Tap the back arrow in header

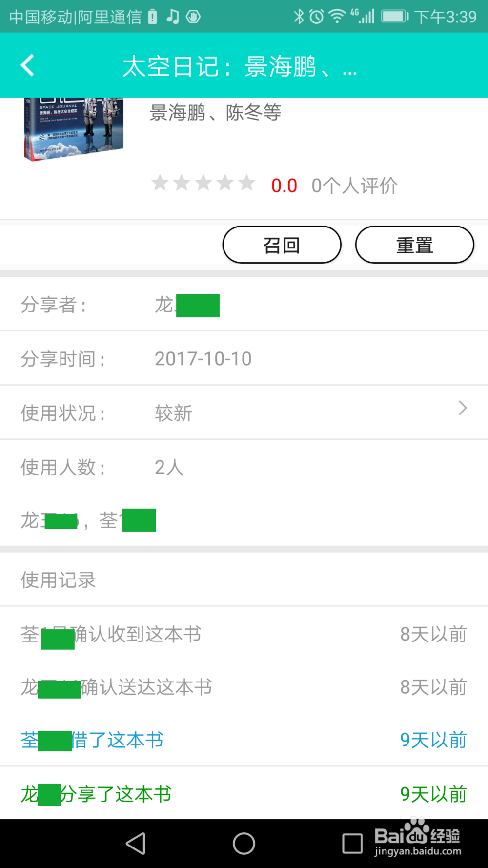[x=28, y=65]
